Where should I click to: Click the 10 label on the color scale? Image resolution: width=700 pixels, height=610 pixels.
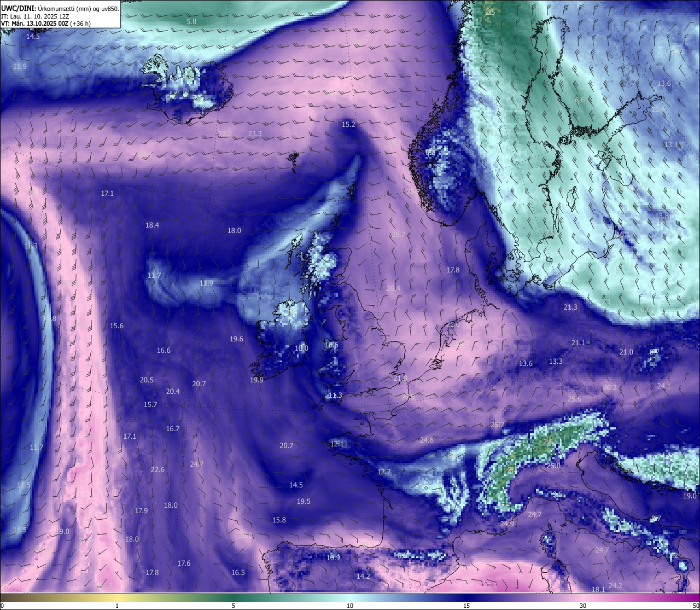(350, 606)
